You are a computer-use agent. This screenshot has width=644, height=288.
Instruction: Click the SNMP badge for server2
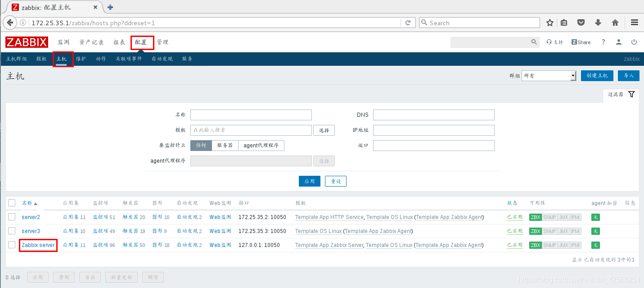(x=549, y=217)
